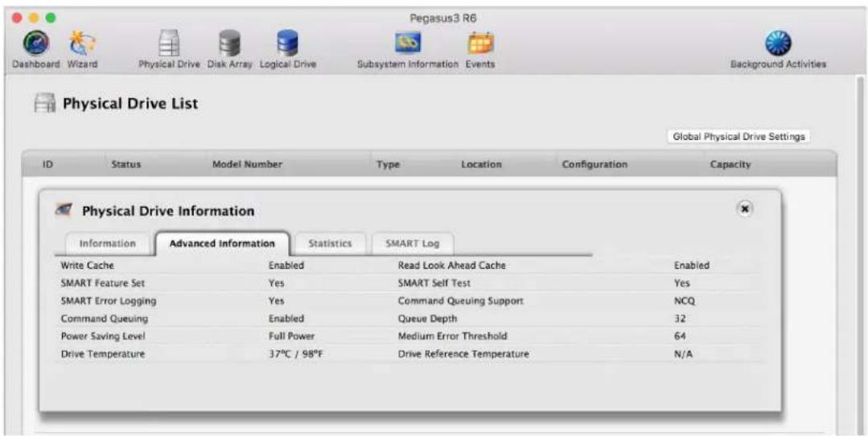Click the Drive Temperature label

point(102,354)
